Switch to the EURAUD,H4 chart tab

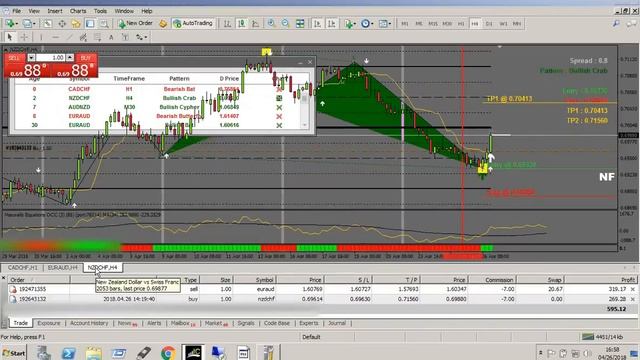(x=62, y=267)
